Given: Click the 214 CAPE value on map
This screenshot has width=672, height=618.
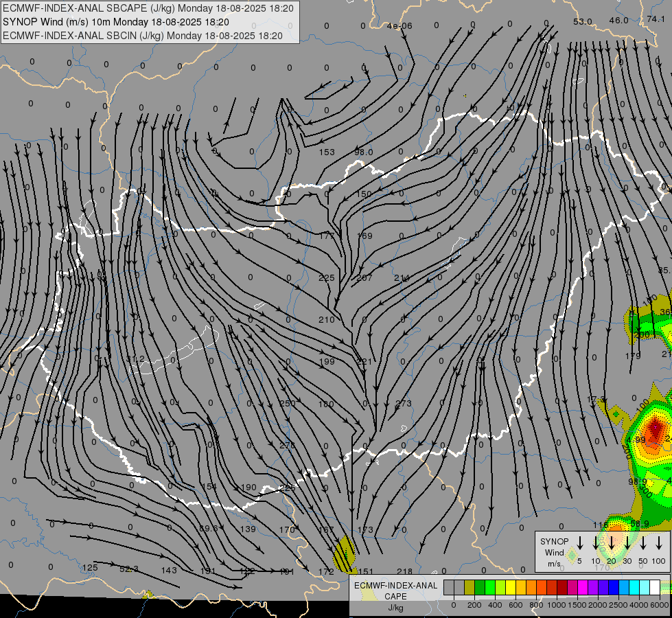Looking at the screenshot, I should 402,277.
